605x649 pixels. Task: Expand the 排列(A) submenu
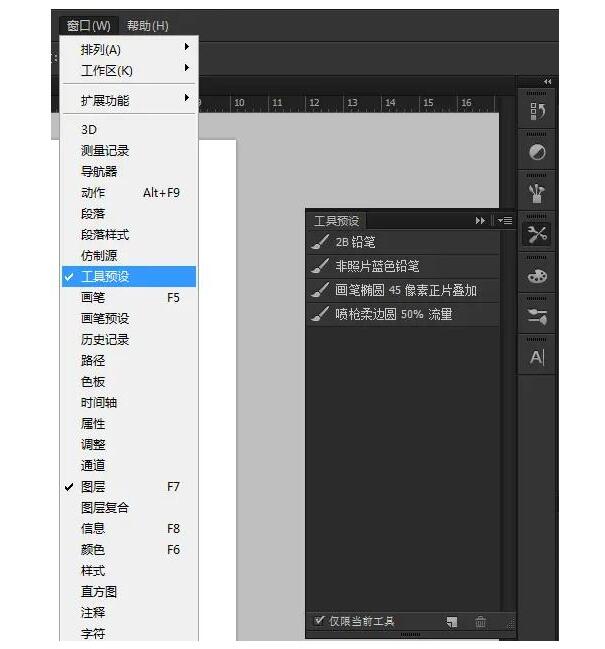tap(129, 50)
